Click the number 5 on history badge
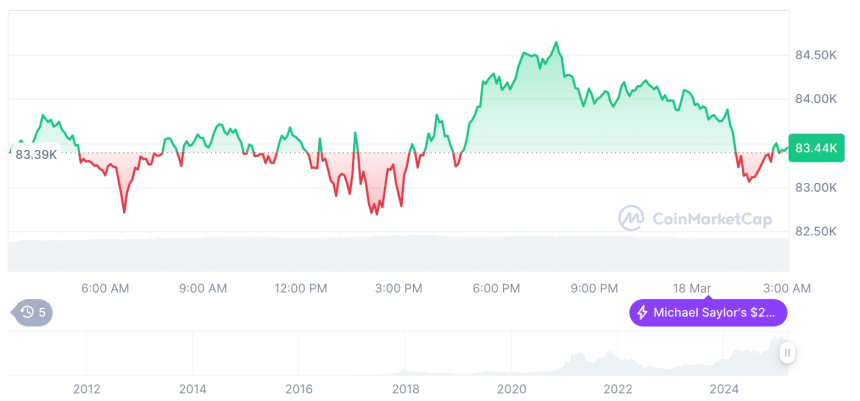This screenshot has height=401, width=860. [42, 313]
